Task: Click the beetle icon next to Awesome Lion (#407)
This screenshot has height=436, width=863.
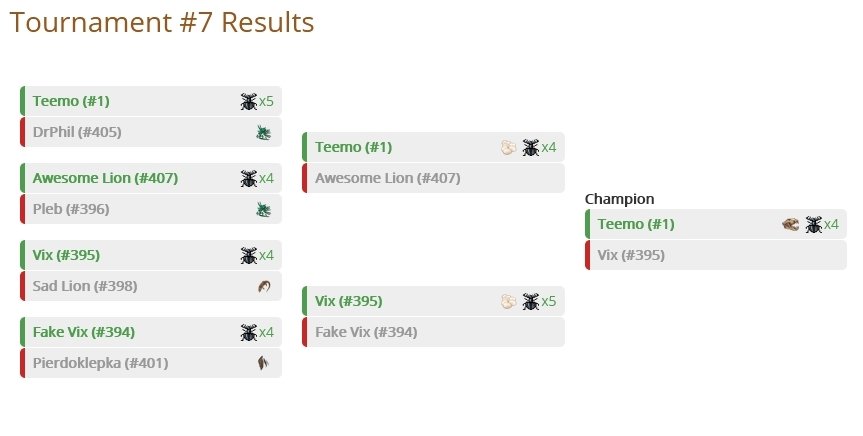Action: pos(249,178)
